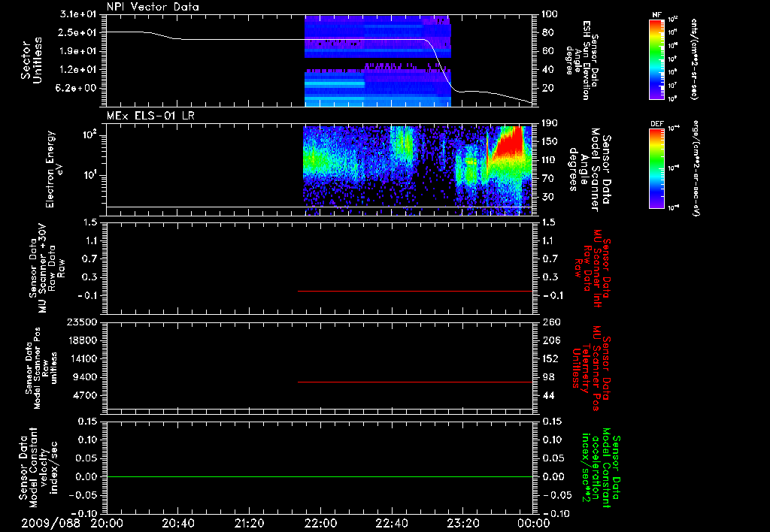
Task: Click the DEF units label "ergs/(cm**2-sr-sec-eV)"
Action: [x=696, y=168]
